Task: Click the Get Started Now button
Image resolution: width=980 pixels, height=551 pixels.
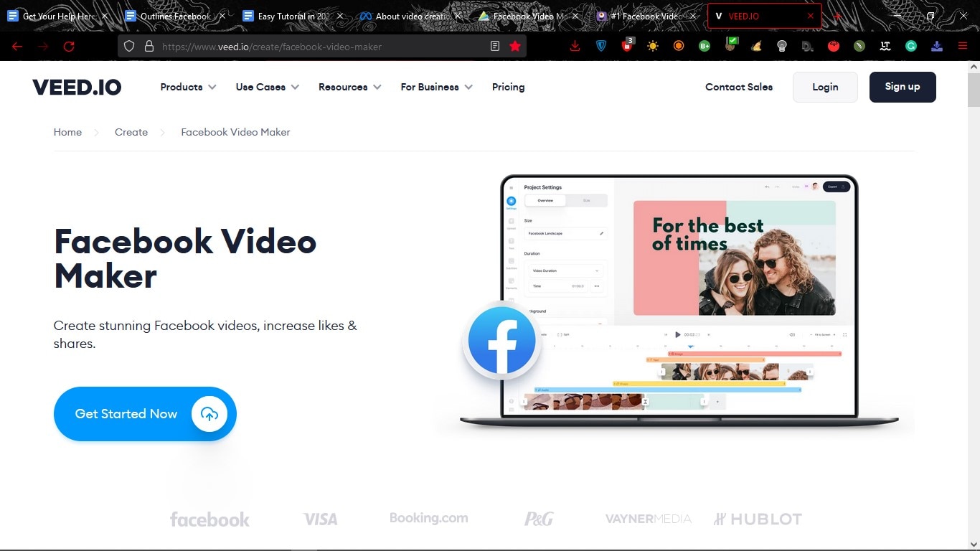Action: pos(145,414)
